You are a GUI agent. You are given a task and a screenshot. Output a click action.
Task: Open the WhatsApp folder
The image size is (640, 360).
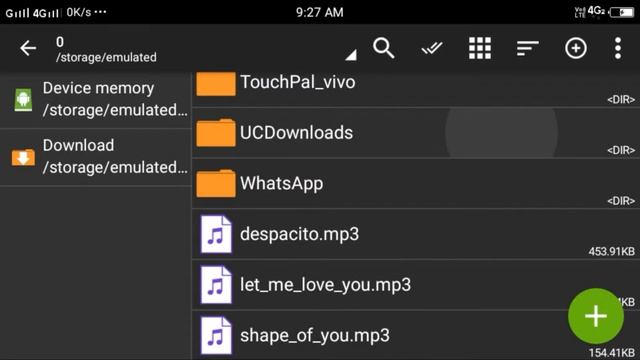tap(416, 184)
